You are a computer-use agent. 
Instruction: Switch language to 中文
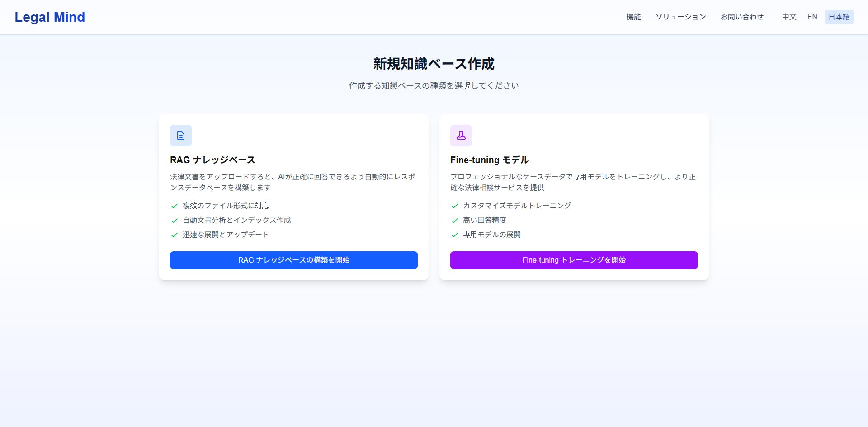tap(789, 17)
